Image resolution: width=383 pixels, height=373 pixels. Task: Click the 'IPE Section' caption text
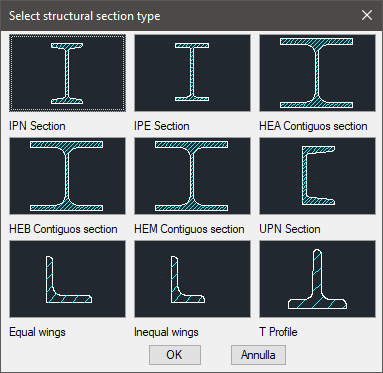pos(162,126)
